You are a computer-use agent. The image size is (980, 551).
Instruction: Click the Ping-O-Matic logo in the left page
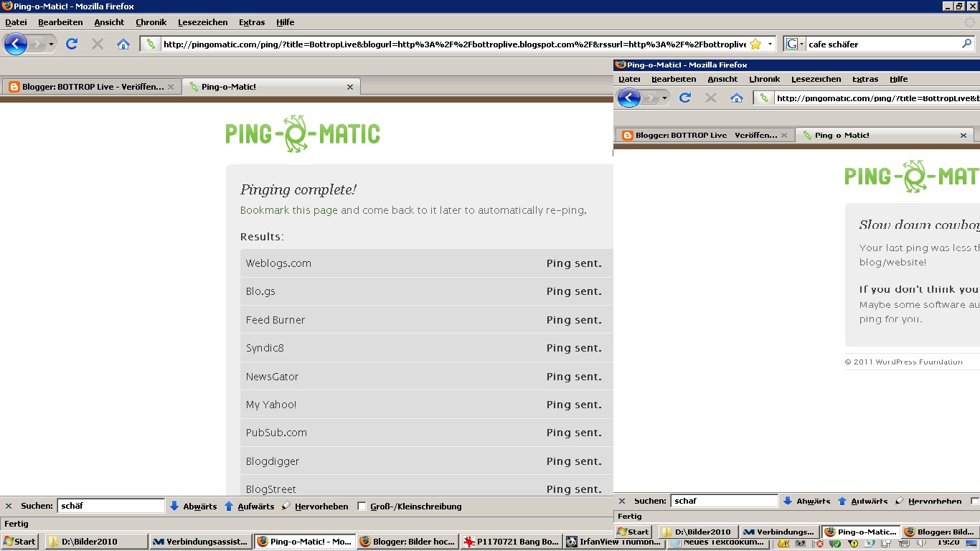(303, 134)
